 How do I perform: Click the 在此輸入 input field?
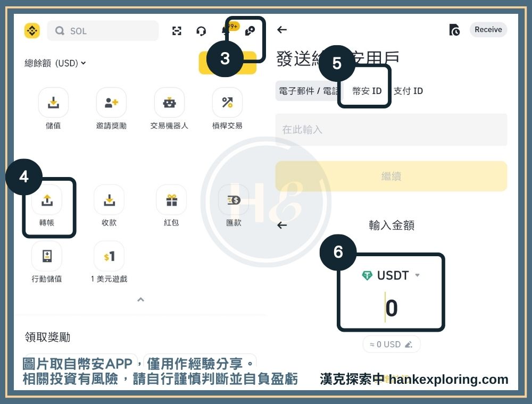click(391, 130)
